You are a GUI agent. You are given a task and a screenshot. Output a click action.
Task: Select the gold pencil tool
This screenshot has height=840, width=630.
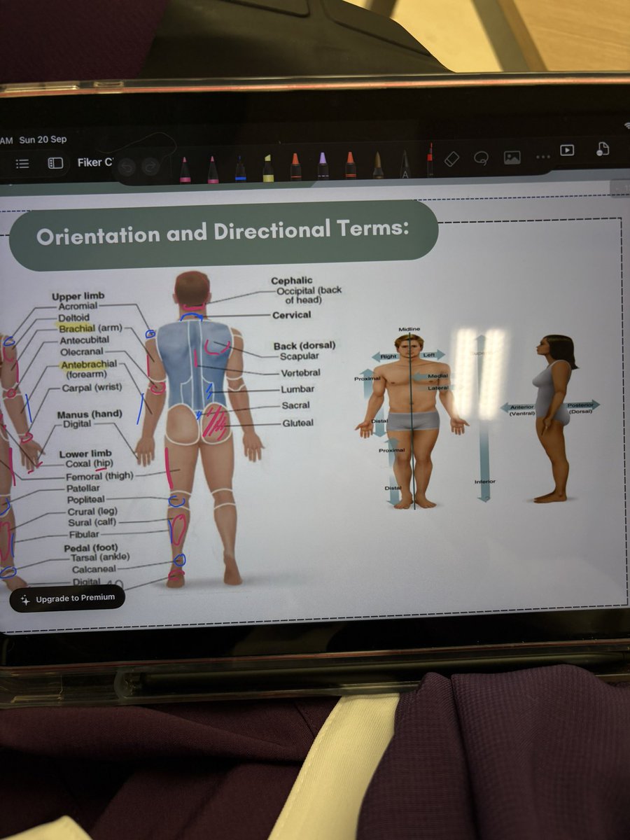click(x=378, y=164)
